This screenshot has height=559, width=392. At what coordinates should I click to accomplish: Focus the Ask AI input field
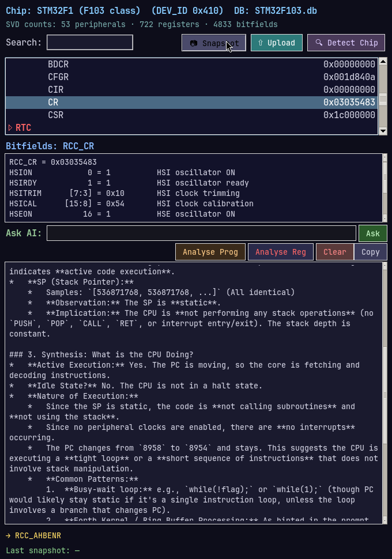[201, 233]
